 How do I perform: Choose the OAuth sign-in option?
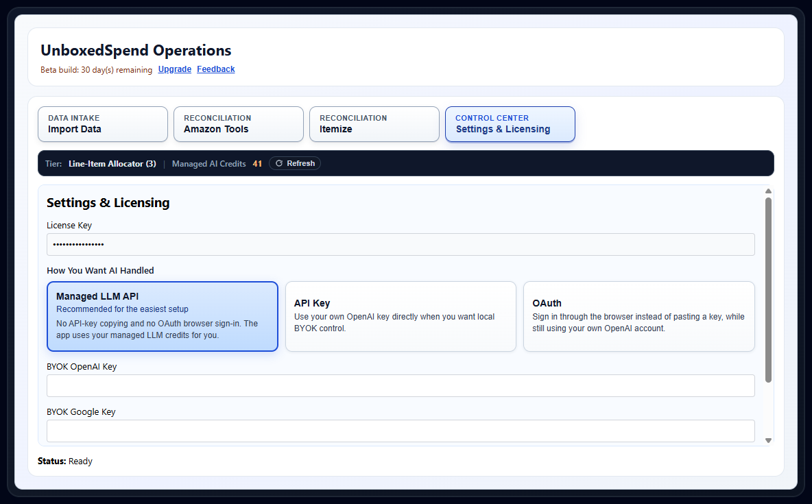(x=638, y=316)
